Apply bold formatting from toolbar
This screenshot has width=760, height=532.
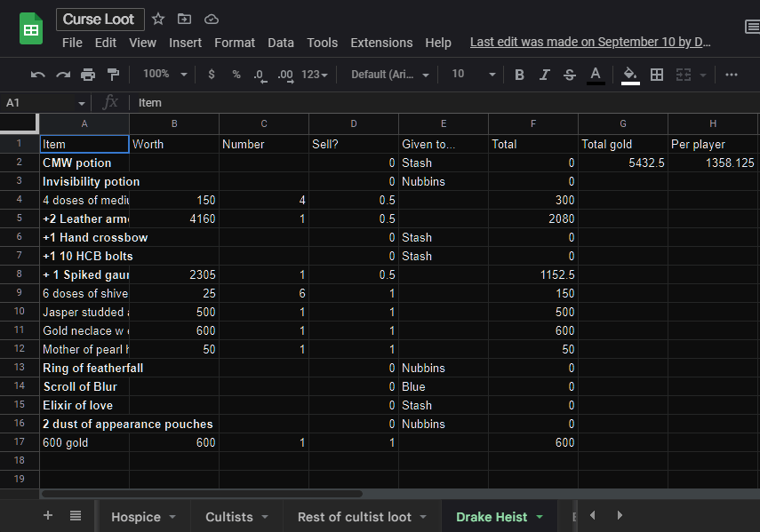click(x=519, y=75)
